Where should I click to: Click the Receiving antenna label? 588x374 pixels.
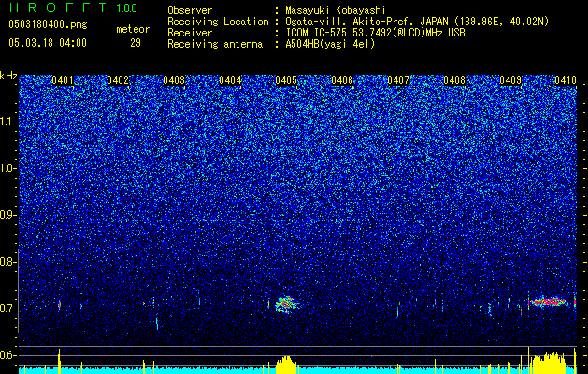point(215,44)
